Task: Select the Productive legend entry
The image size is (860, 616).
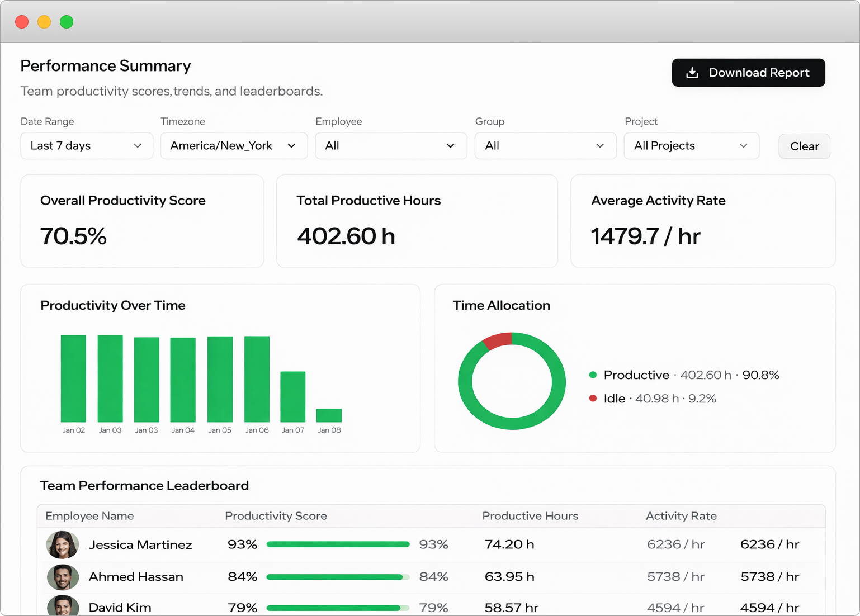Action: tap(684, 375)
